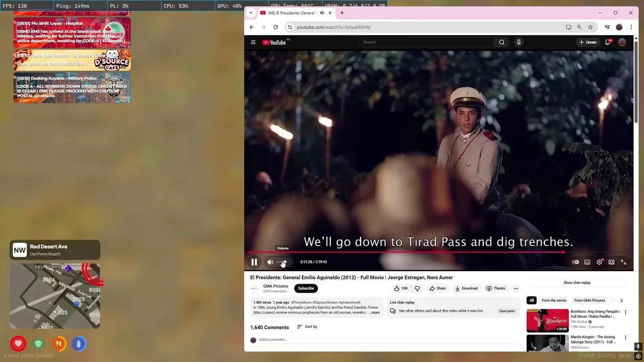Open the Create button menu

(588, 42)
